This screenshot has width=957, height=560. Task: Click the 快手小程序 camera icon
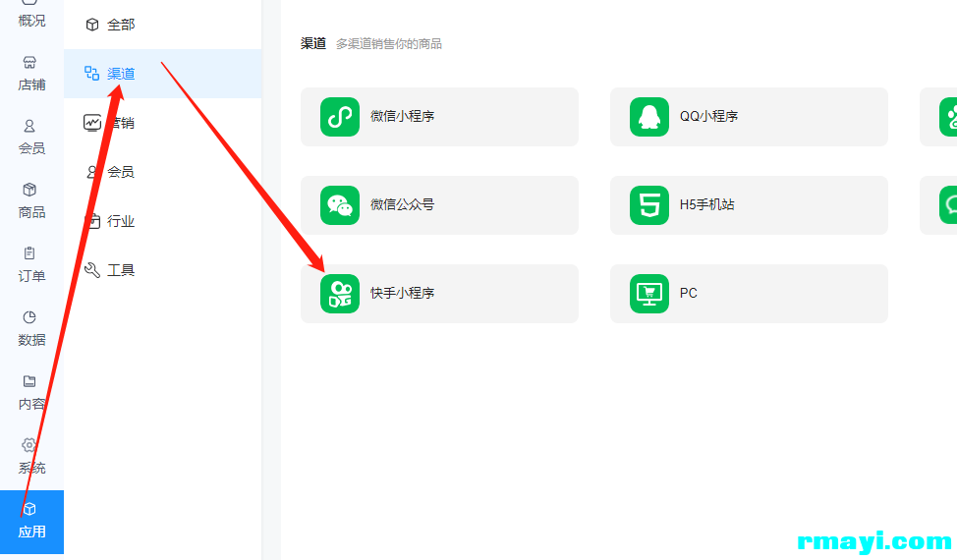tap(340, 294)
